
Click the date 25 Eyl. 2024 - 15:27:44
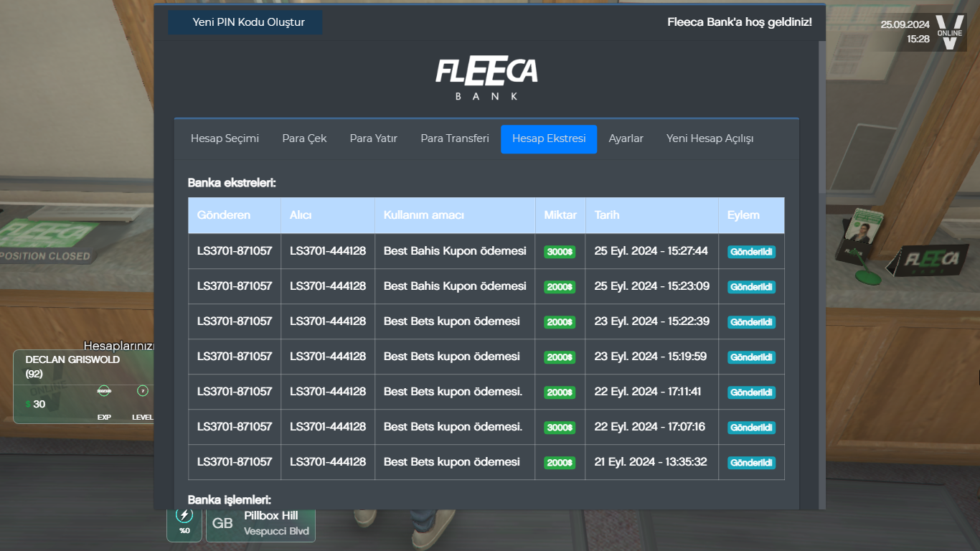point(651,251)
